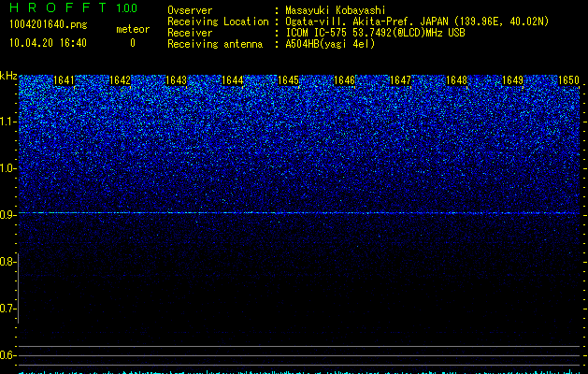
Task: Click the 1642 time marker
Action: click(x=120, y=80)
